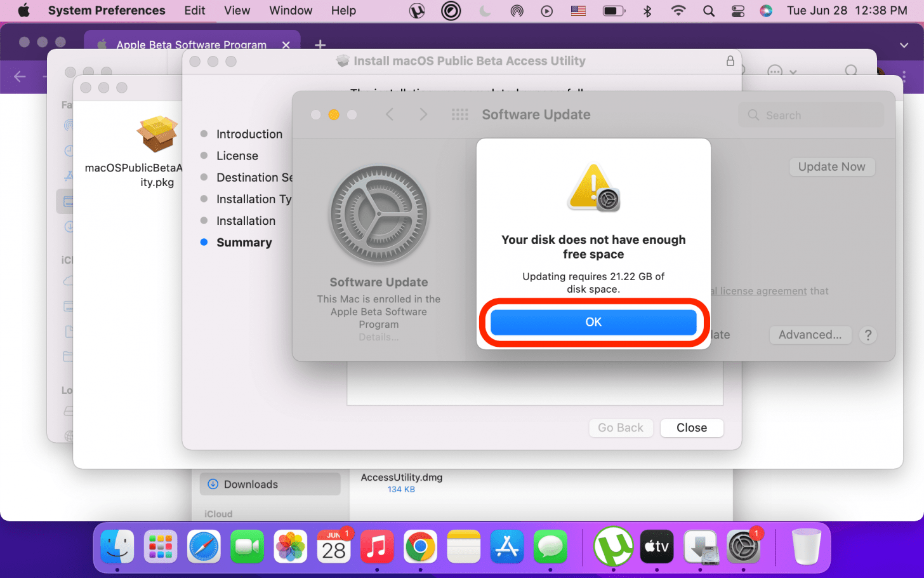
Task: Click the Close button in installer
Action: click(691, 427)
